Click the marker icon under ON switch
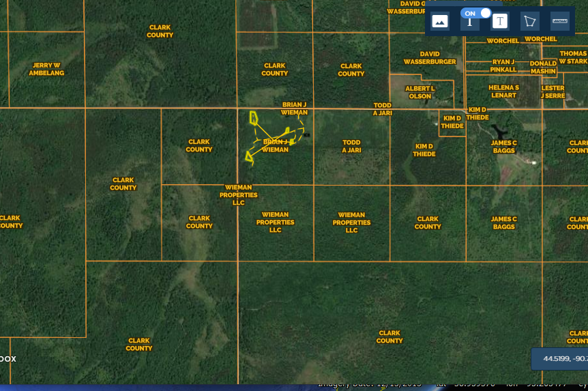Image resolution: width=588 pixels, height=391 pixels. (x=470, y=23)
